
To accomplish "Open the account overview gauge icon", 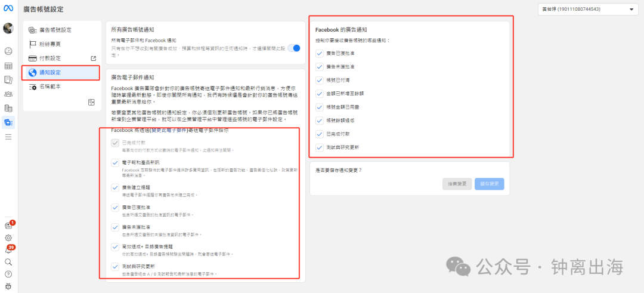I will point(8,51).
